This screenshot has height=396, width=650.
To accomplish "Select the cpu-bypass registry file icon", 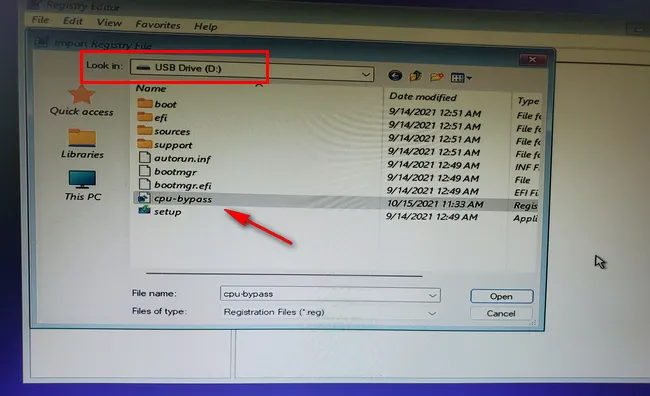I will click(x=143, y=198).
